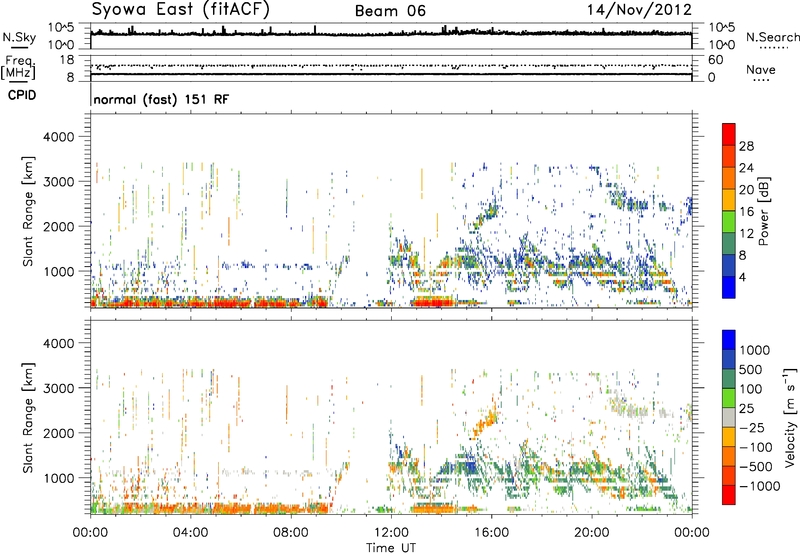Click the 4000 tick on velocity panel
The height and width of the screenshot is (554, 800).
(x=58, y=343)
